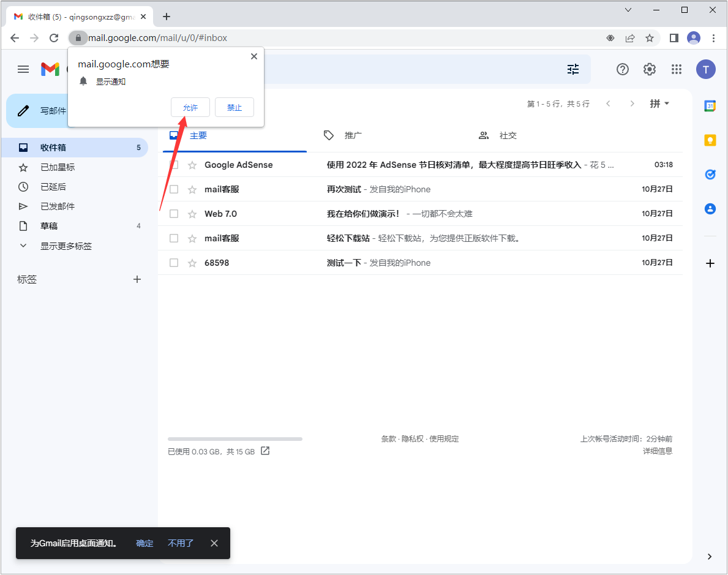Star the 再次测试 email
This screenshot has height=575, width=728.
192,189
